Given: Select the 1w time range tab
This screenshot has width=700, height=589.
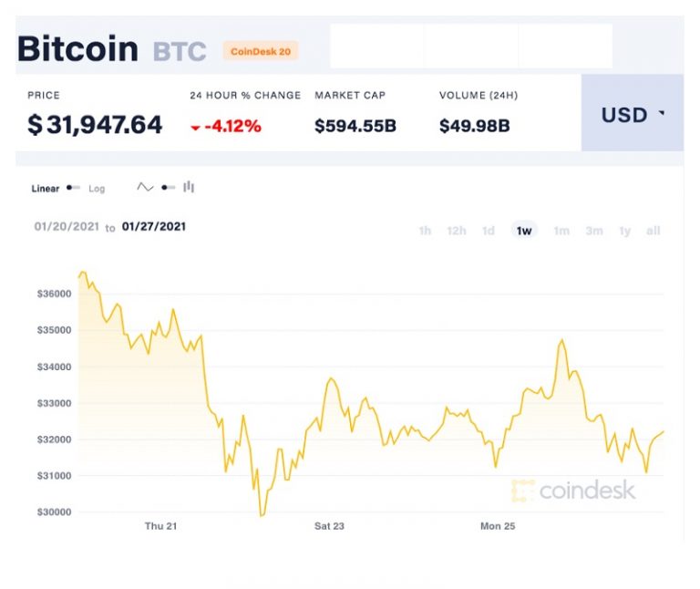Looking at the screenshot, I should pyautogui.click(x=524, y=231).
